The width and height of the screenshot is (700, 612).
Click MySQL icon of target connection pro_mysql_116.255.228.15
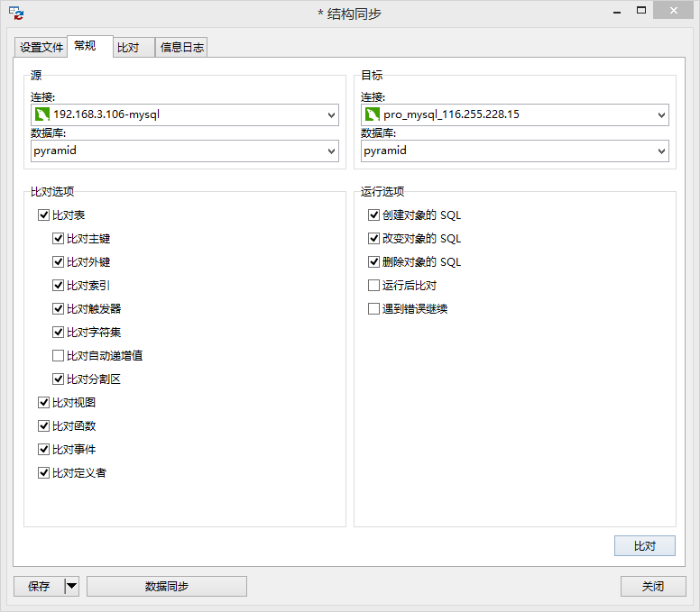tap(372, 114)
